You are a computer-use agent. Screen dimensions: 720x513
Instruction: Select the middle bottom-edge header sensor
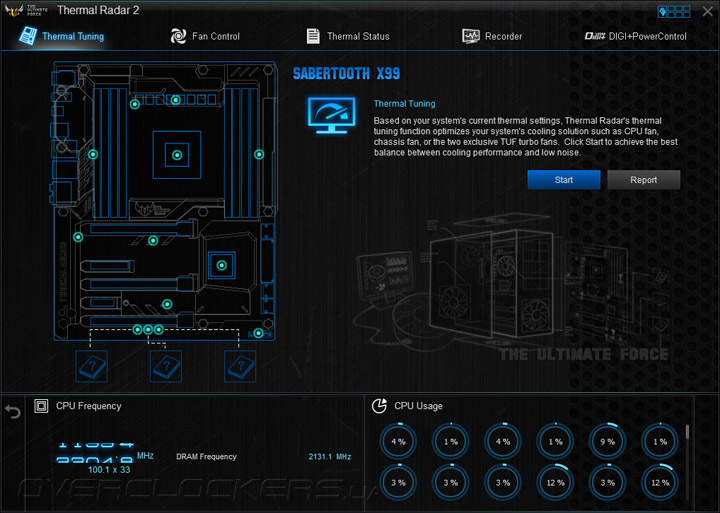point(148,329)
